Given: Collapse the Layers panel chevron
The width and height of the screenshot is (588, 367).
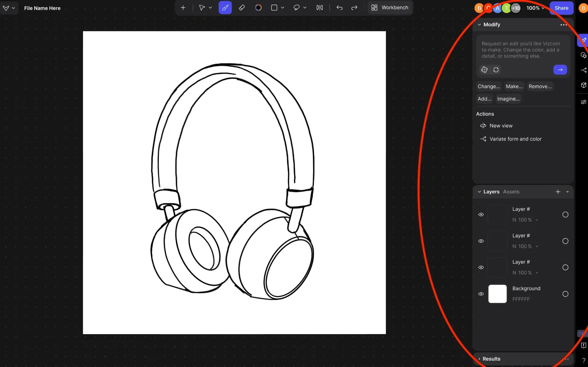Looking at the screenshot, I should tap(479, 192).
